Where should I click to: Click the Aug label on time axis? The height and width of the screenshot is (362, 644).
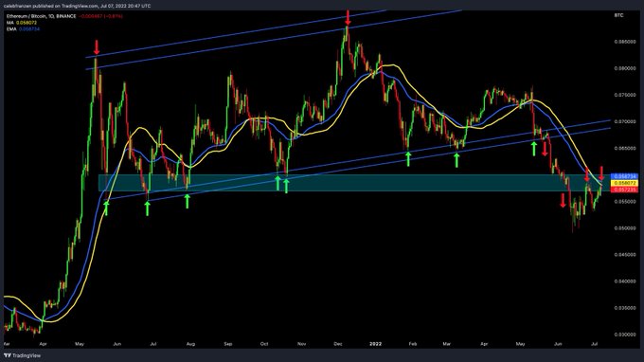pyautogui.click(x=190, y=344)
